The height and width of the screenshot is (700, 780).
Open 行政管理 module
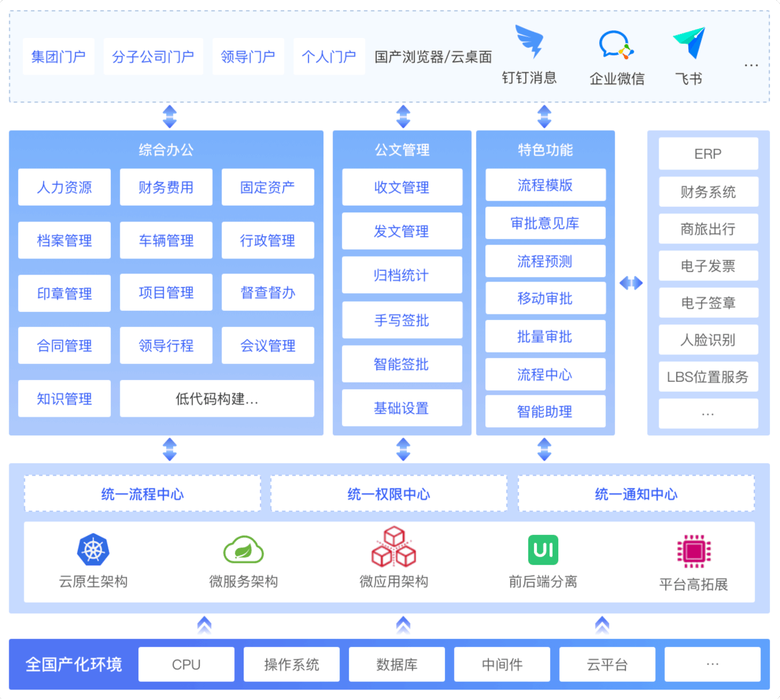(x=268, y=240)
